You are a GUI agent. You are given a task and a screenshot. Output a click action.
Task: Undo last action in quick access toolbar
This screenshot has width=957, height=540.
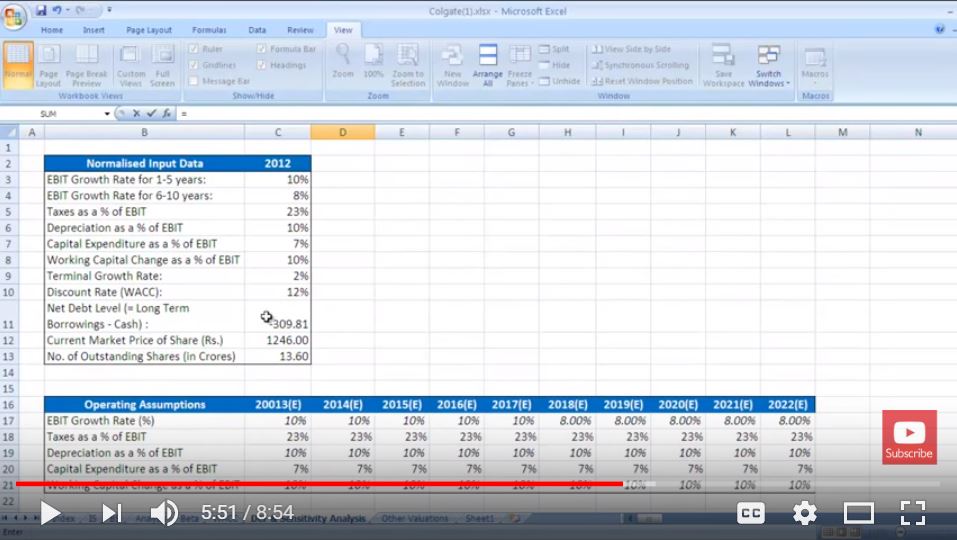(x=57, y=10)
